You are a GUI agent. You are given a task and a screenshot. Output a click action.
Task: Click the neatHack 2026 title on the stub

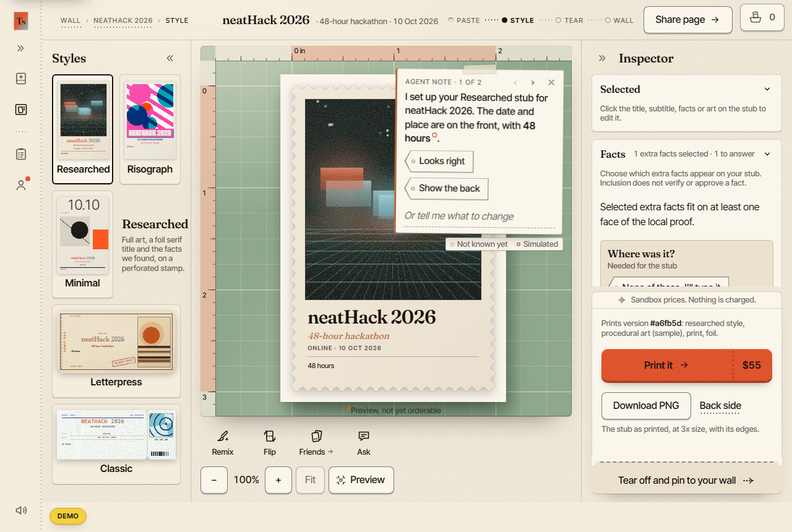click(x=372, y=317)
